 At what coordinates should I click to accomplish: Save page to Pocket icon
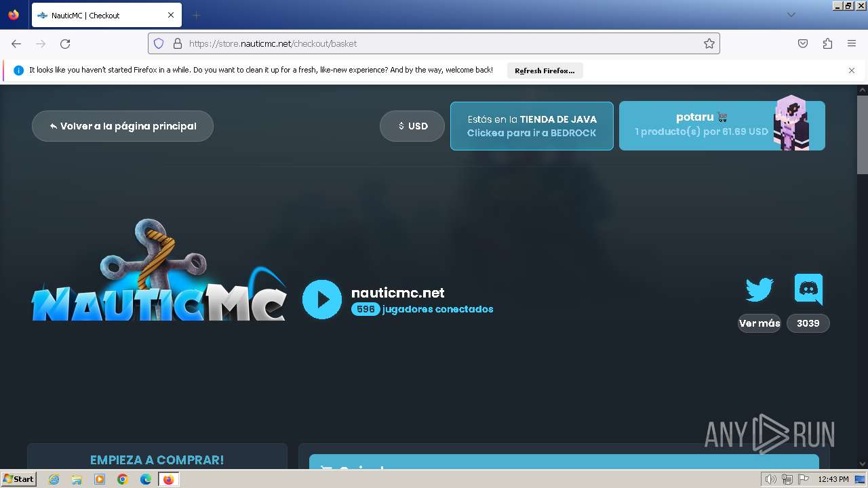point(803,43)
